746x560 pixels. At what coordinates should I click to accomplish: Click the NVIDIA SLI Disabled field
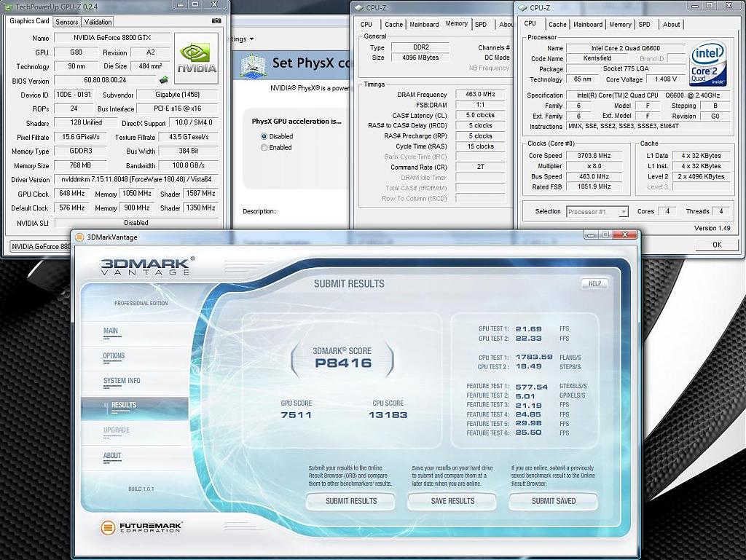point(136,223)
